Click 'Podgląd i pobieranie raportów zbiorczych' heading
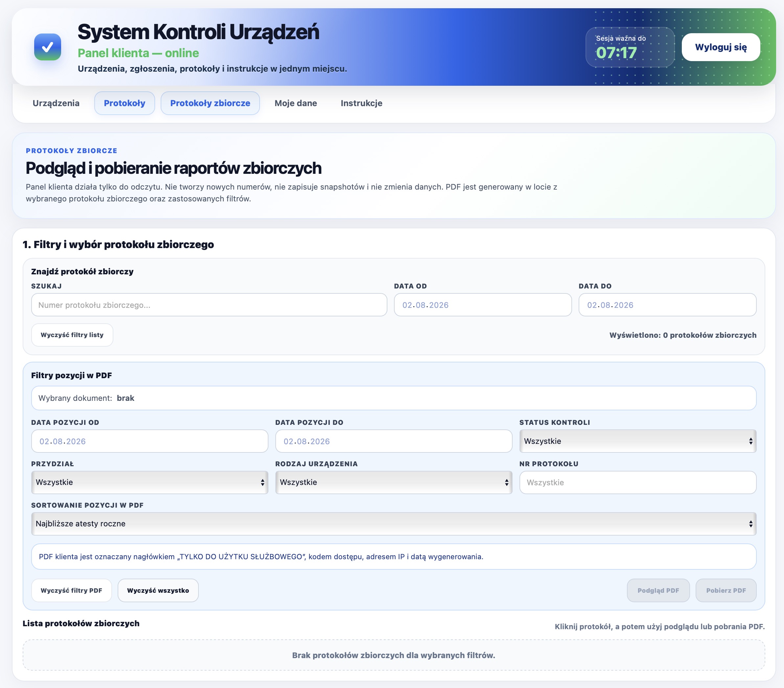The image size is (784, 688). (x=173, y=168)
